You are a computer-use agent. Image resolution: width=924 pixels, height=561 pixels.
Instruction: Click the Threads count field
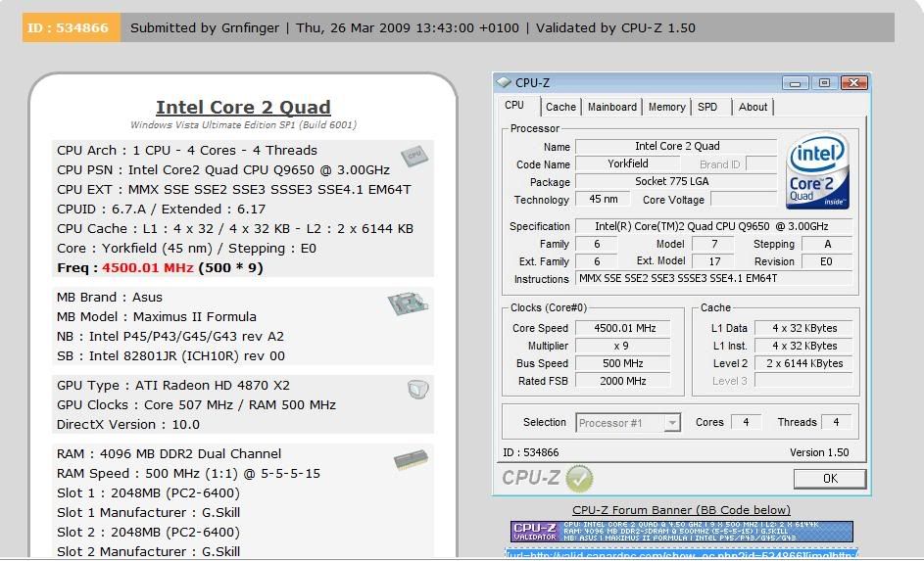coord(836,422)
